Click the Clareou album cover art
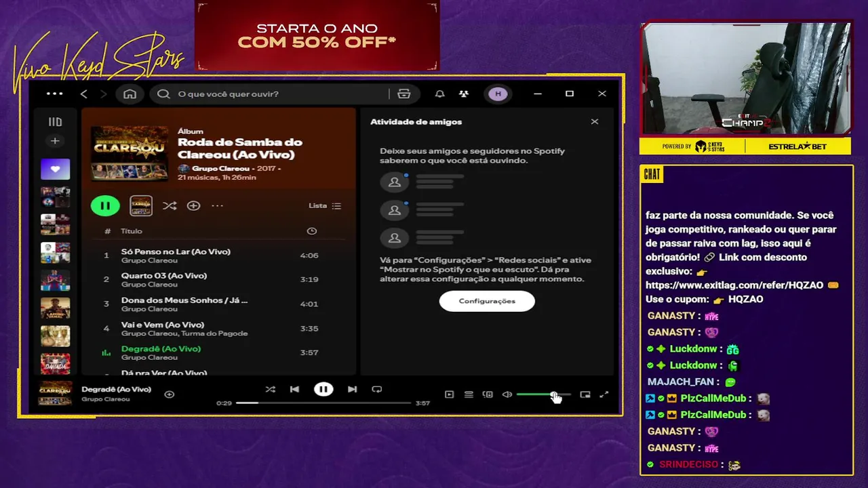 click(x=130, y=152)
